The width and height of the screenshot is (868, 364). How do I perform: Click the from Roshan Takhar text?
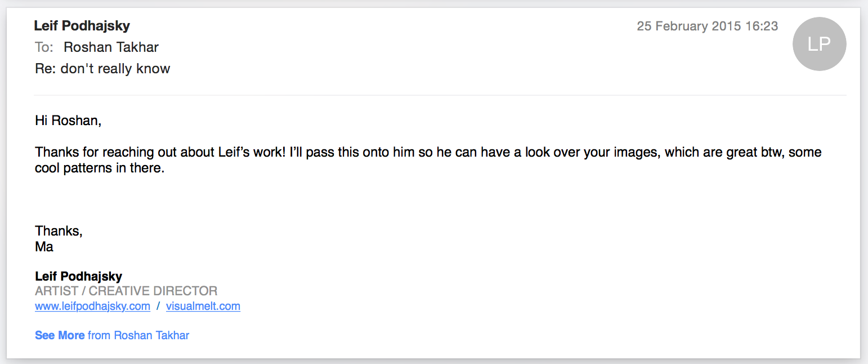point(138,335)
